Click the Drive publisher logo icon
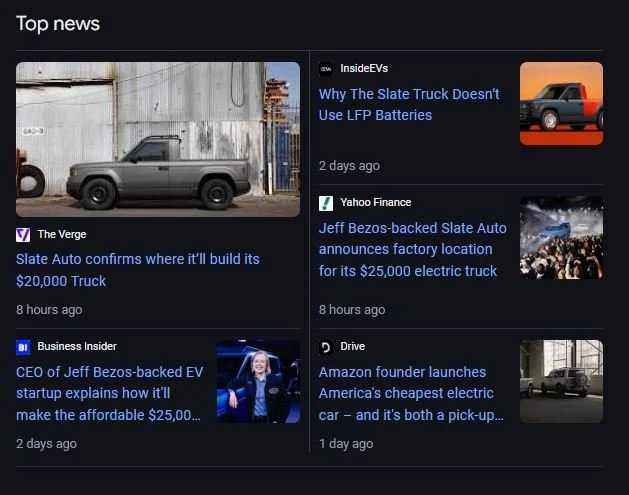629x495 pixels. coord(326,347)
